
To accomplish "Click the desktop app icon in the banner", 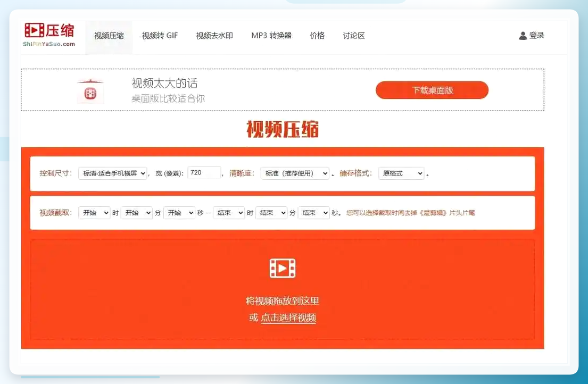I will pyautogui.click(x=90, y=91).
